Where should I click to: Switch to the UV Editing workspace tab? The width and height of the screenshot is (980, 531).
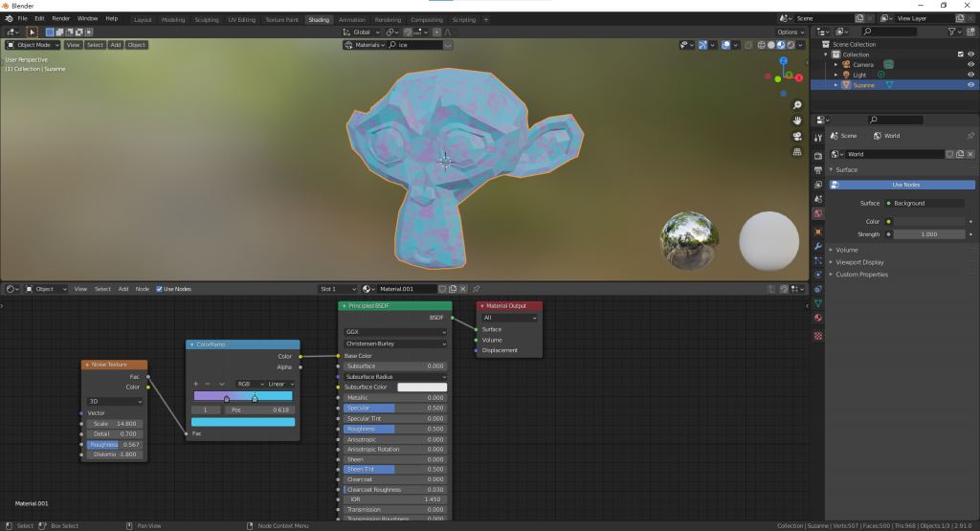pos(242,19)
